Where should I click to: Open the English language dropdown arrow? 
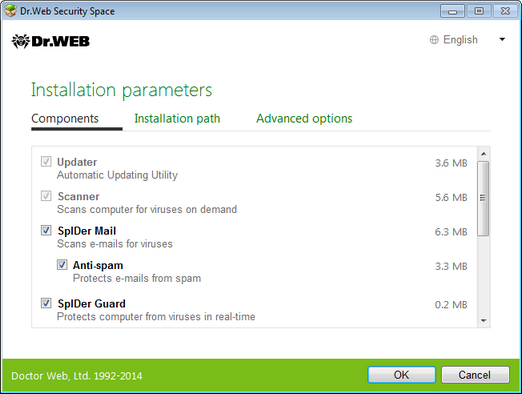502,39
